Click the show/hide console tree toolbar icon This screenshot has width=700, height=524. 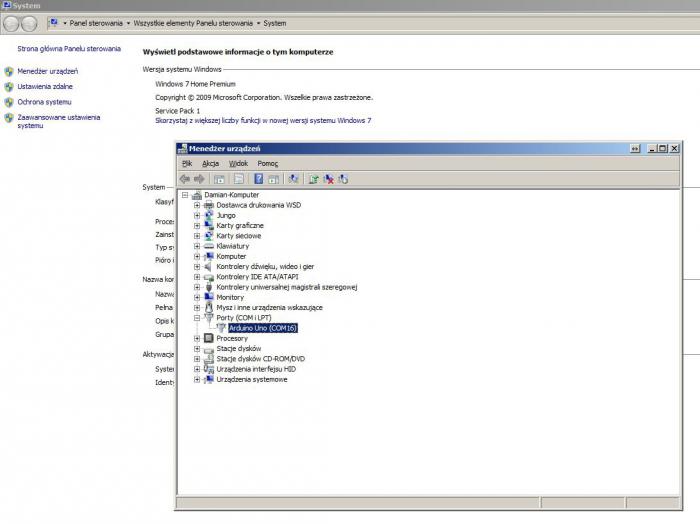point(219,179)
